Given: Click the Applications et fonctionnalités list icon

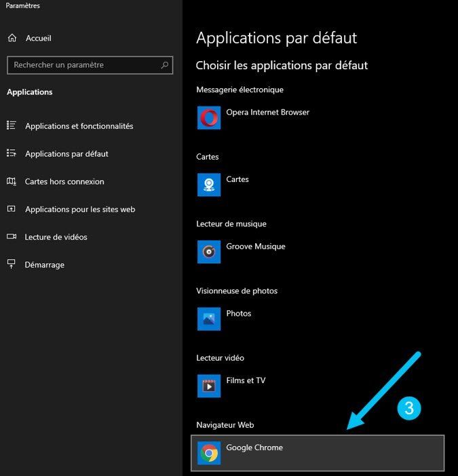Looking at the screenshot, I should tap(12, 126).
